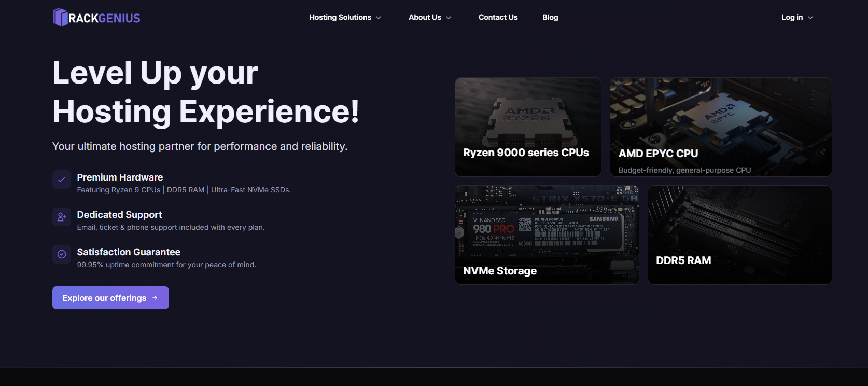Click the Satisfaction Guarantee badge icon
Viewport: 868px width, 386px height.
pyautogui.click(x=62, y=254)
